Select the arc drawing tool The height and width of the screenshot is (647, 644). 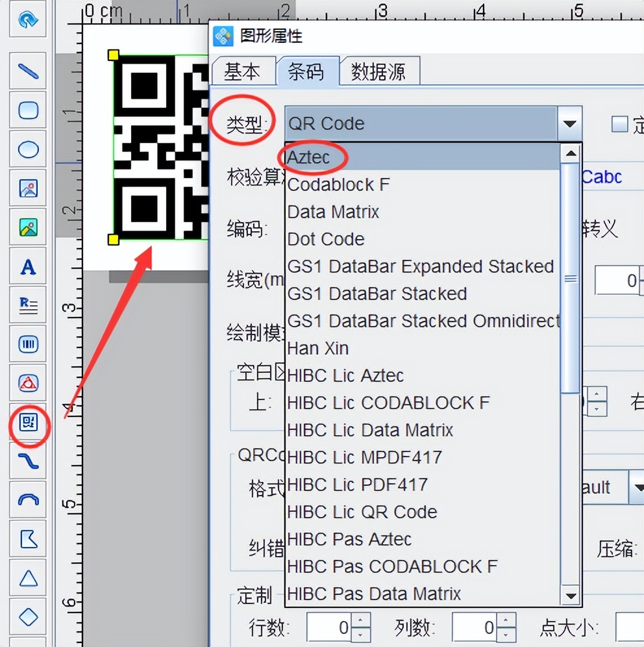pyautogui.click(x=28, y=500)
